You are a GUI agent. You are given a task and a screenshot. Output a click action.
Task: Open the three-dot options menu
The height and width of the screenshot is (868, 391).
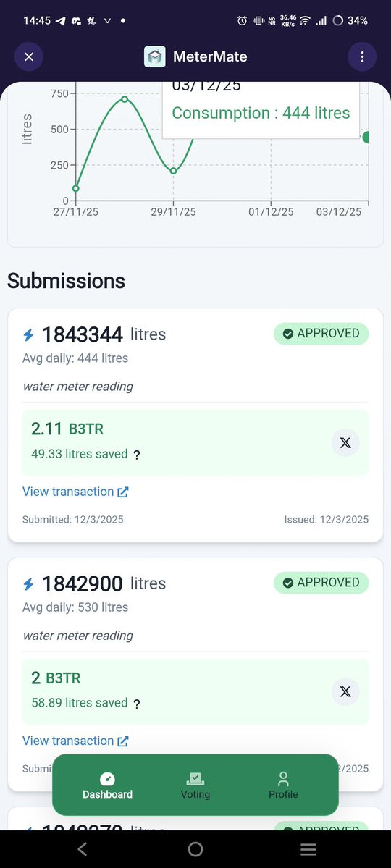(362, 56)
